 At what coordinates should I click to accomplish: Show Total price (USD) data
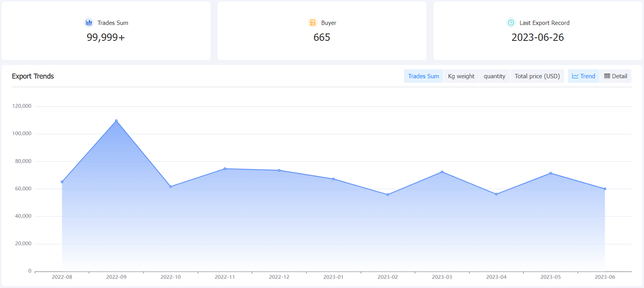point(537,76)
